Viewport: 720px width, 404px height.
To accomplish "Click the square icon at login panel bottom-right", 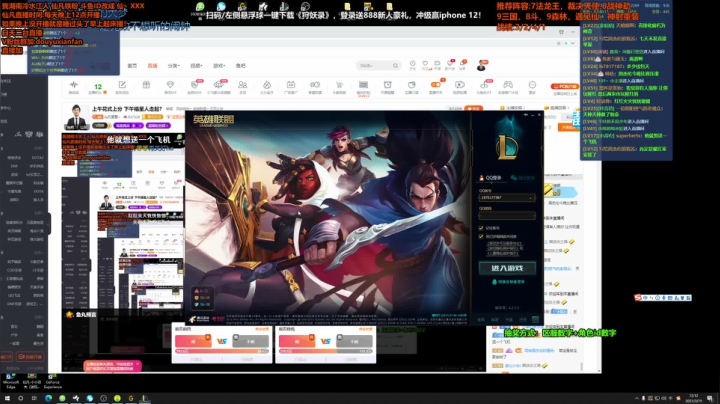I will pyautogui.click(x=535, y=319).
